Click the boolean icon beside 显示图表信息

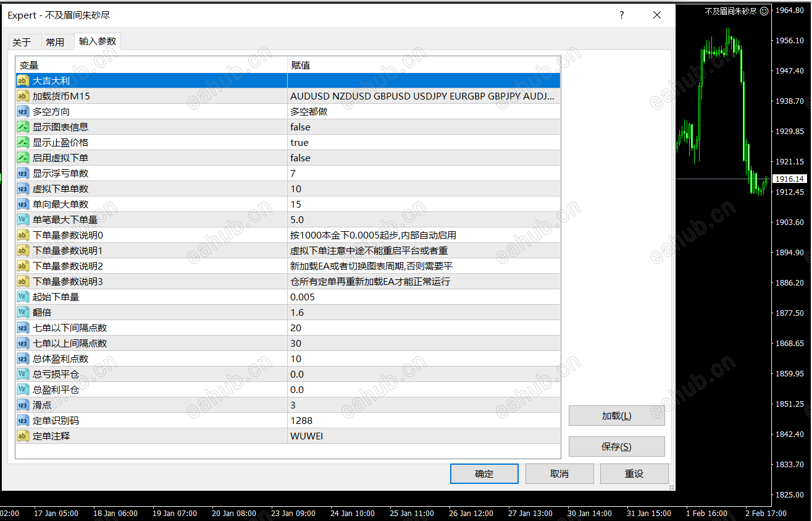point(23,127)
